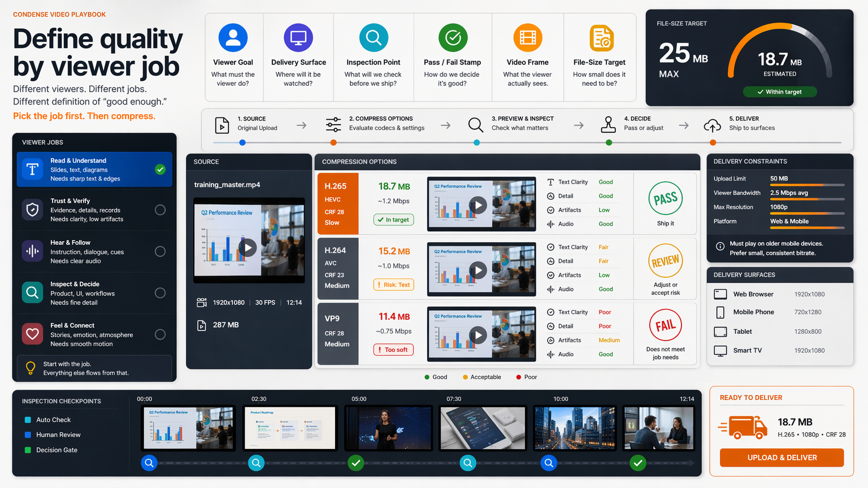Viewport: 868px width, 488px height.
Task: Open step 2 Compress Options
Action: (375, 124)
